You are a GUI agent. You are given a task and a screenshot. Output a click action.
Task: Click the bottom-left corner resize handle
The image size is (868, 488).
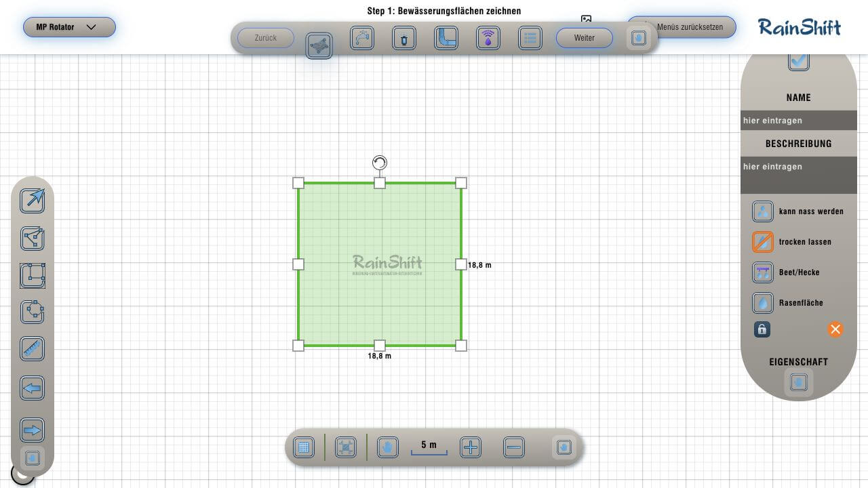[298, 346]
